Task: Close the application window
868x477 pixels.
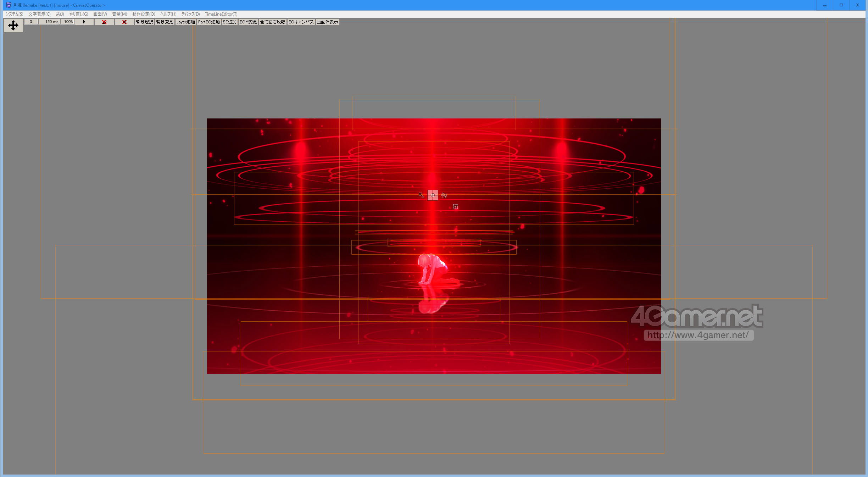Action: [x=857, y=5]
